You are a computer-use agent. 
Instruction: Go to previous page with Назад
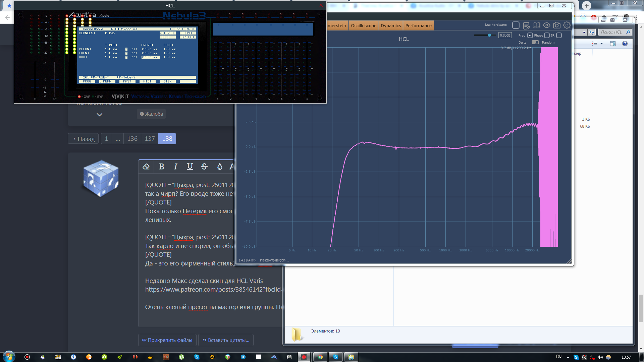tap(84, 139)
